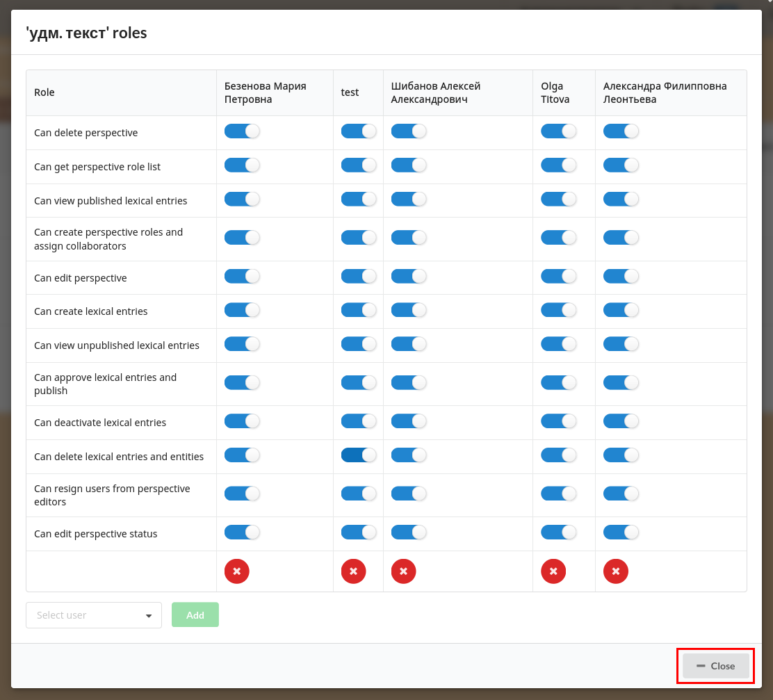Remove Шибанов Алексей via the red cross icon

tap(403, 571)
